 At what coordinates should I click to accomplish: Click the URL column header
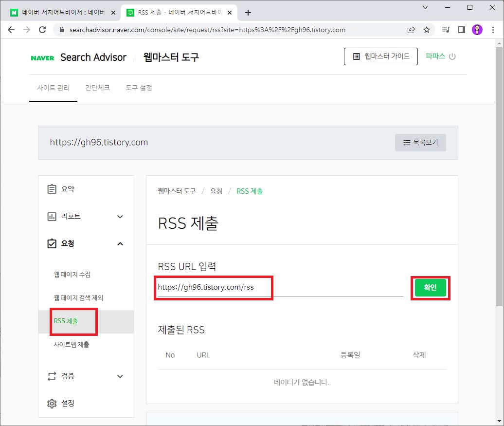click(x=203, y=355)
